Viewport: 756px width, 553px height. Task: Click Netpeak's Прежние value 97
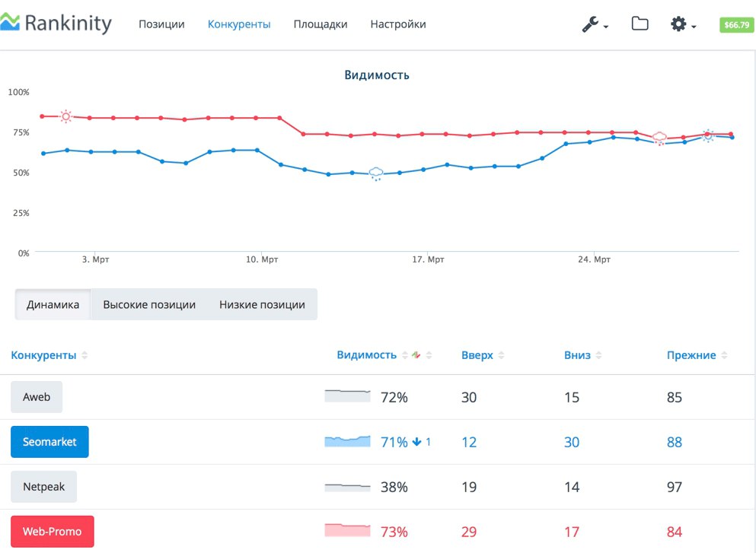[675, 487]
